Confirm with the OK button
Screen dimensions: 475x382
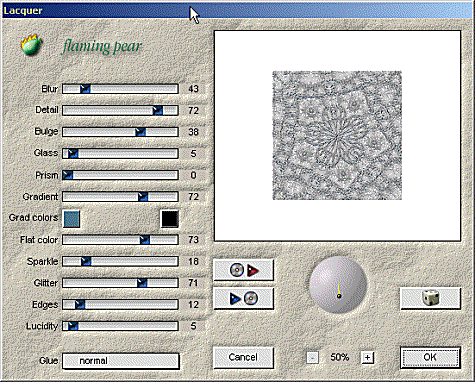(430, 357)
